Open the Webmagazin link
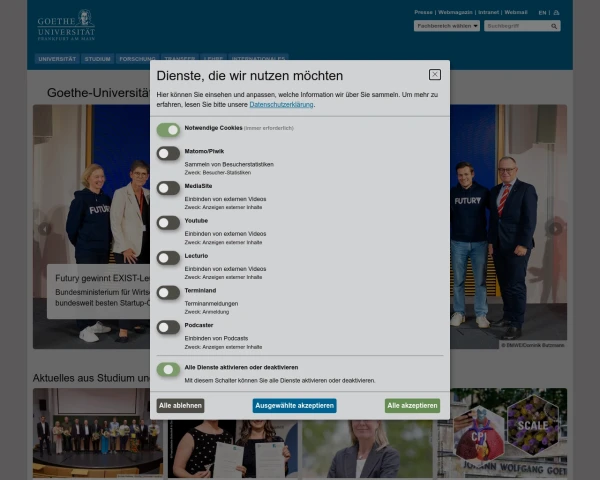Viewport: 600px width, 480px height. click(455, 12)
